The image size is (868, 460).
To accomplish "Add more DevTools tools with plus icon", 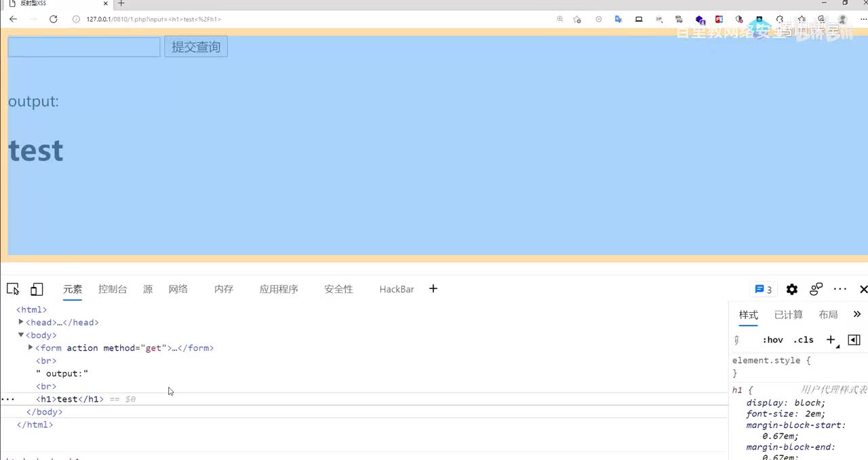I will 433,289.
